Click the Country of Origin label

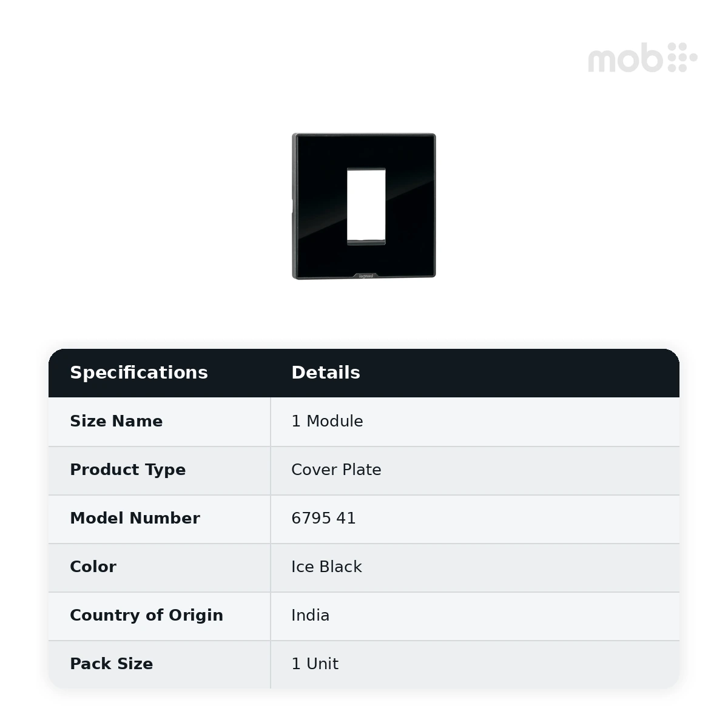146,615
